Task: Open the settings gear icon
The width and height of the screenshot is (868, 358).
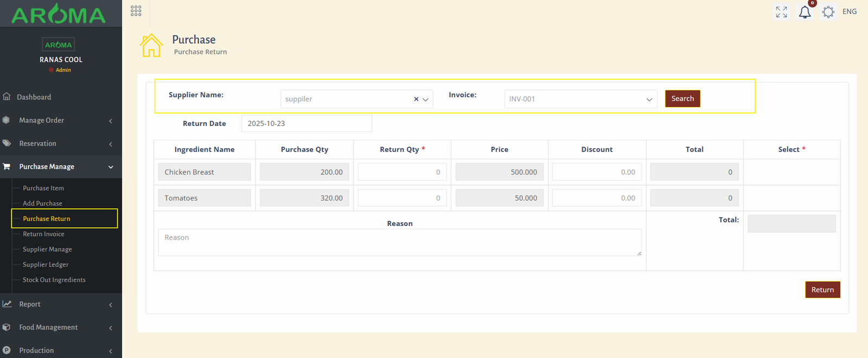Action: pyautogui.click(x=828, y=12)
